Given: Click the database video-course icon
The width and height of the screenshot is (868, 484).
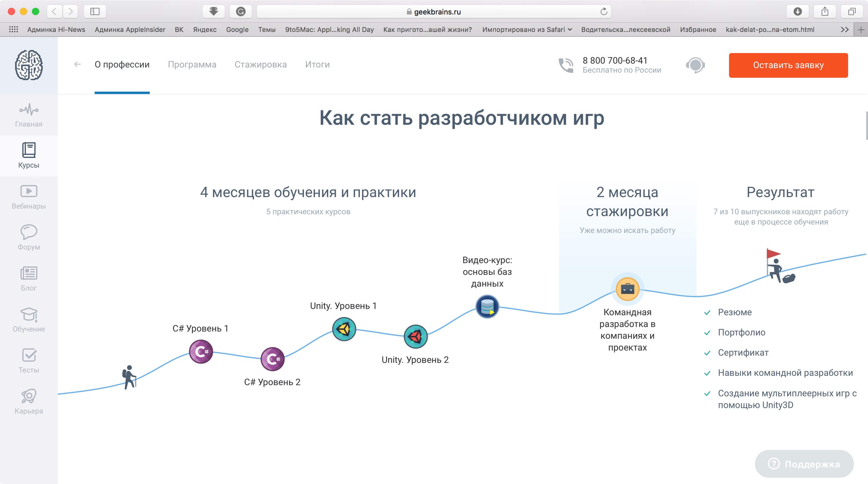Looking at the screenshot, I should [x=487, y=306].
